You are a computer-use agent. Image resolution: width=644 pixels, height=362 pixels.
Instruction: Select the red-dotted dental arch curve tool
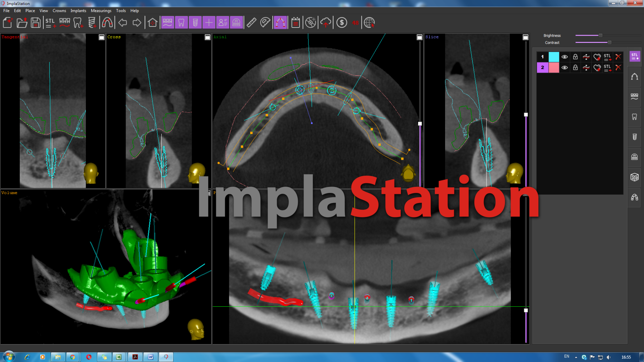click(x=107, y=23)
